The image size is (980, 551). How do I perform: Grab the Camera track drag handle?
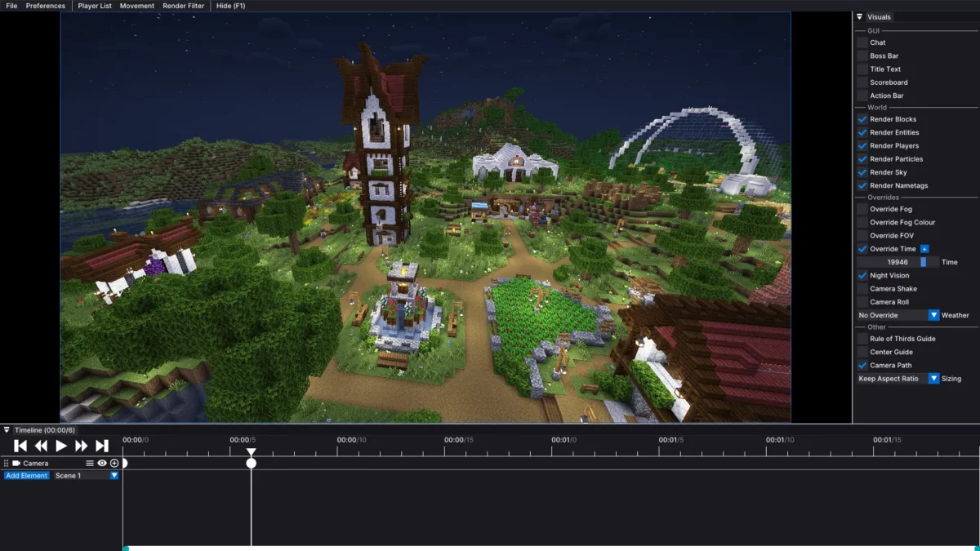click(x=7, y=463)
